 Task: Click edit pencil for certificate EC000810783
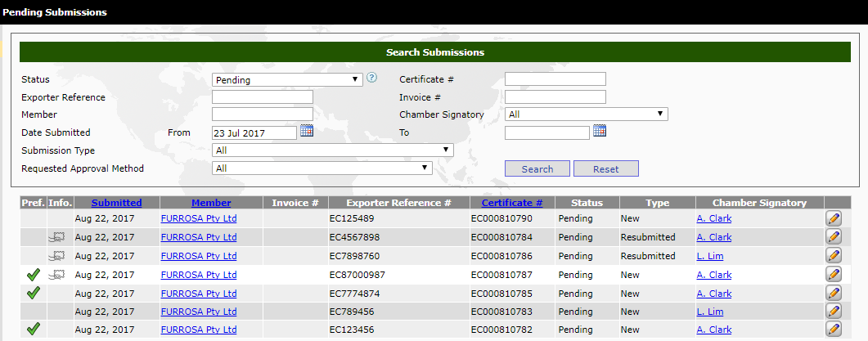pos(834,312)
